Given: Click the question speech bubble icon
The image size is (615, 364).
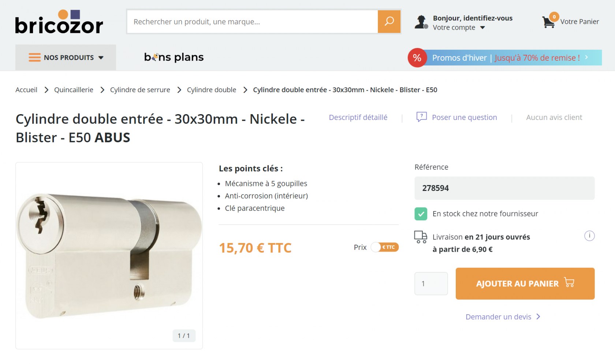Looking at the screenshot, I should [421, 117].
